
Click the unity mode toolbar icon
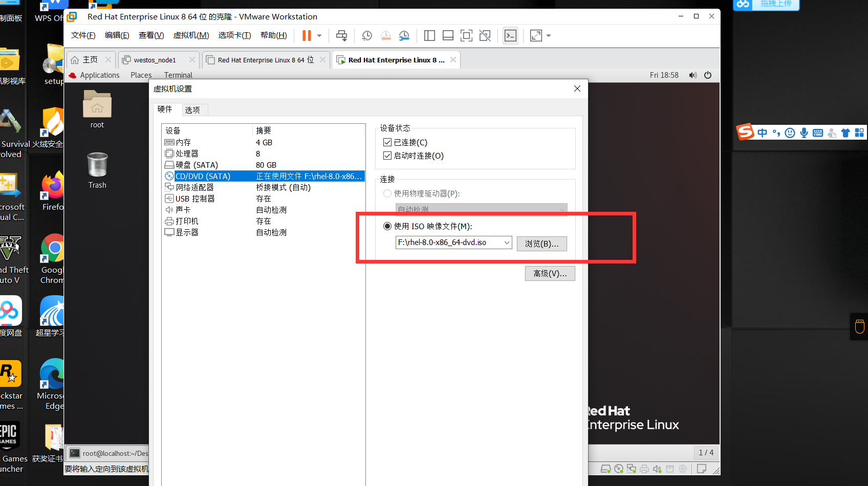point(485,35)
